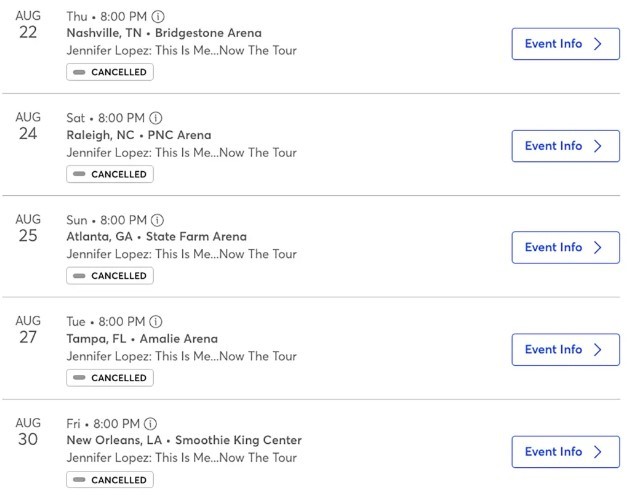Click the Cancelled badge under the New Orleans event
627x496 pixels.
click(110, 480)
